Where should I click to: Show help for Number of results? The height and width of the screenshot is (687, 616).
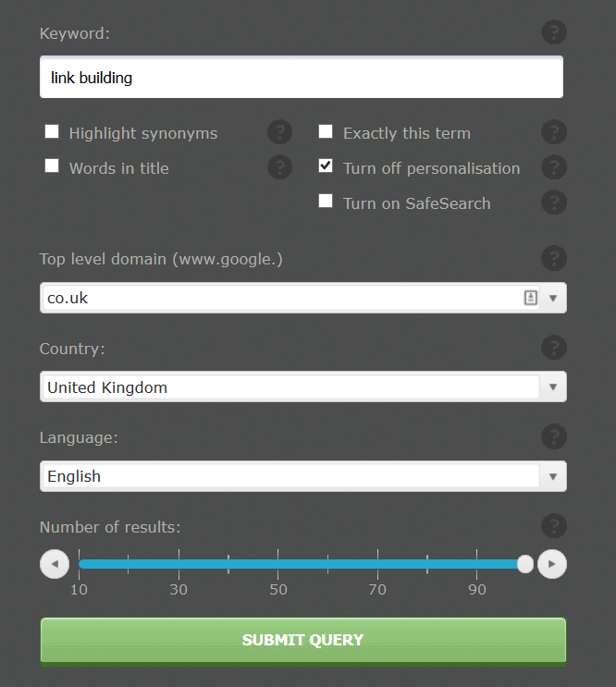(x=554, y=526)
